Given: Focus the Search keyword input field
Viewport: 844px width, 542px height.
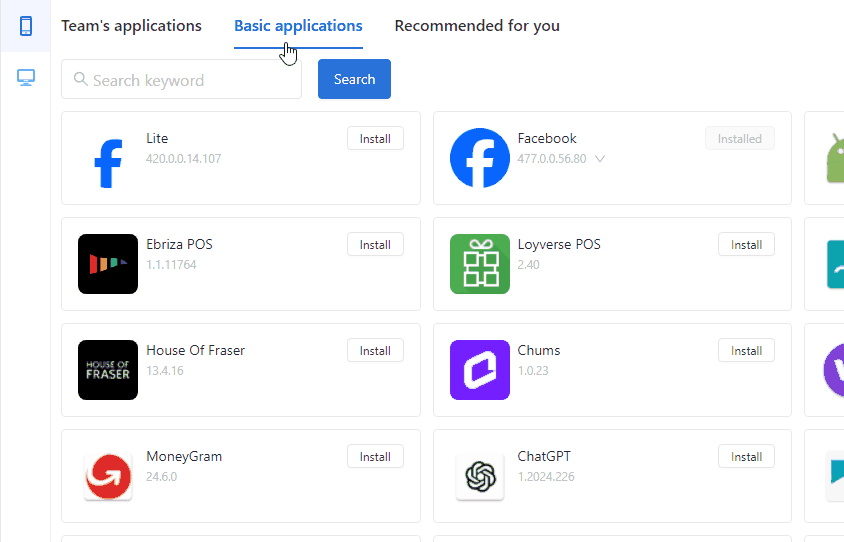Looking at the screenshot, I should pyautogui.click(x=181, y=79).
